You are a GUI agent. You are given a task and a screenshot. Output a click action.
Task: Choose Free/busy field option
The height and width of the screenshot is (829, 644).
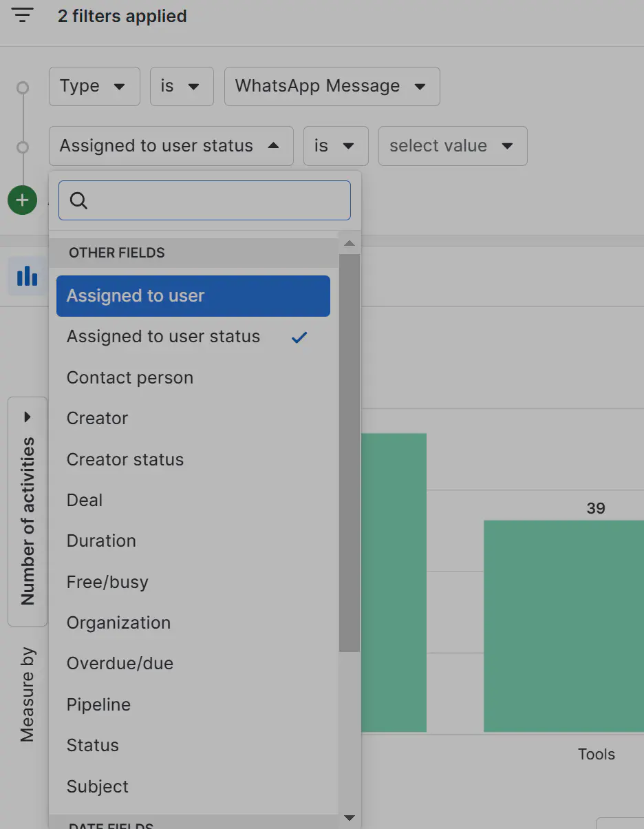click(193, 582)
